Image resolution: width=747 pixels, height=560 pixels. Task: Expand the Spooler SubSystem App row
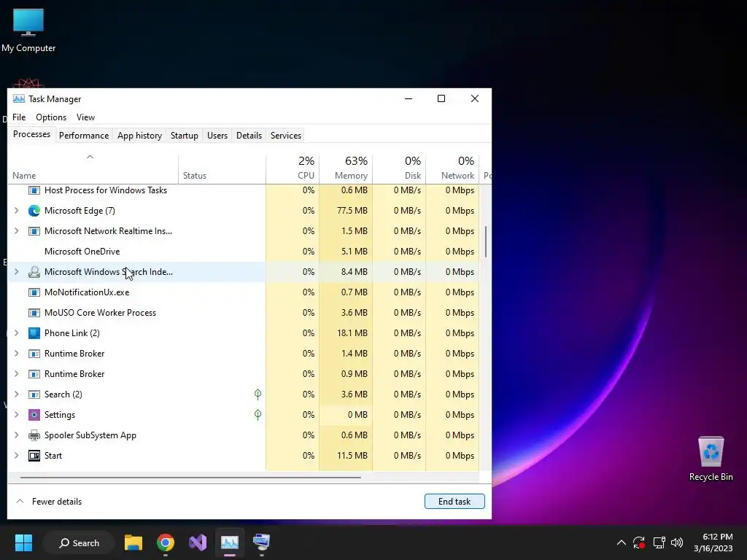(x=17, y=435)
